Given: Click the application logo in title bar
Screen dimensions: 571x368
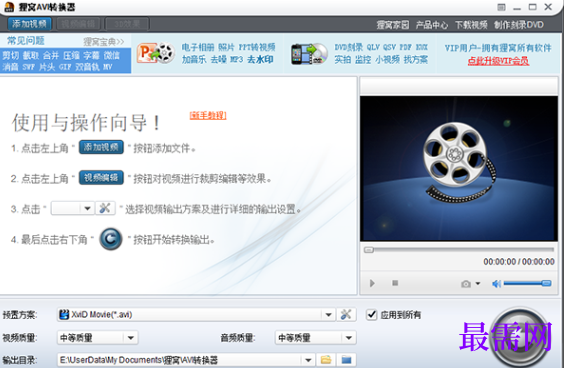Looking at the screenshot, I should [9, 7].
